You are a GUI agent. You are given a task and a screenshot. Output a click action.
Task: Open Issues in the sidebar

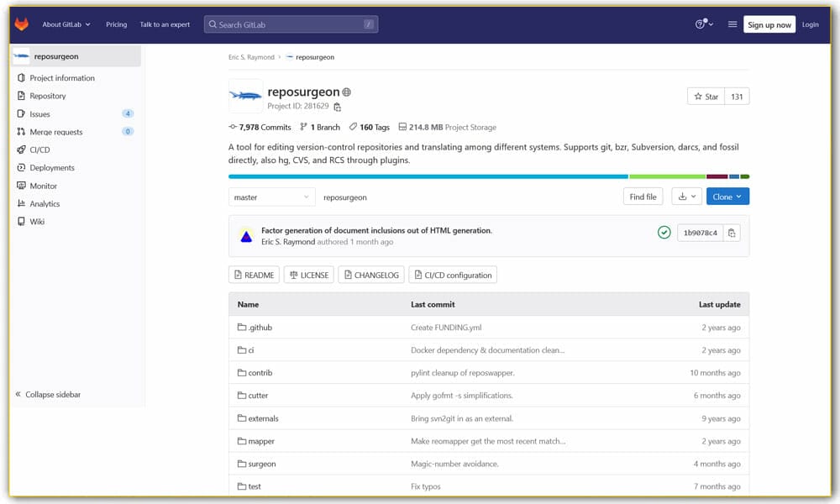pyautogui.click(x=40, y=113)
